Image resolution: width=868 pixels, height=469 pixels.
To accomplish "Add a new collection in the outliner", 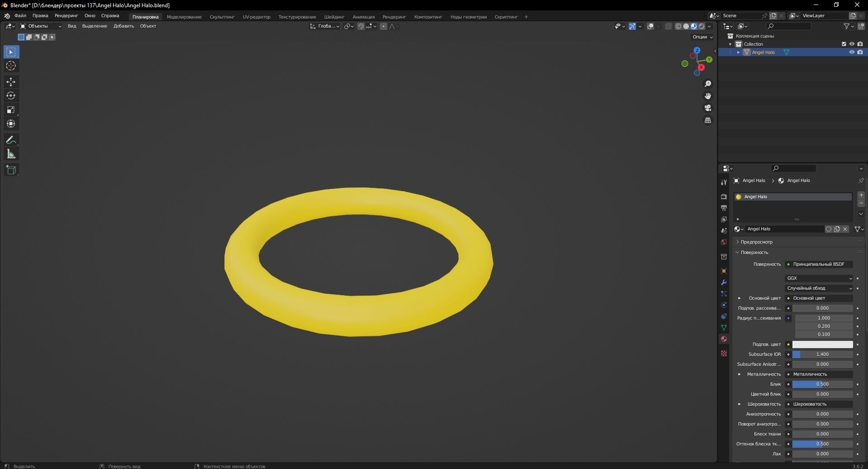I will 861,26.
